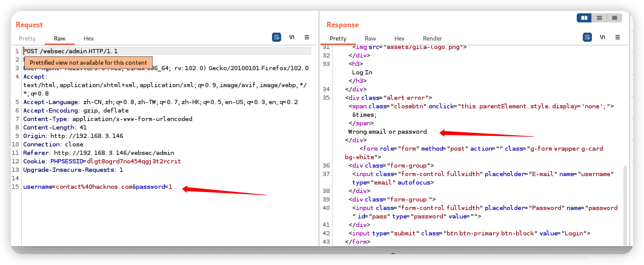
Task: Click the request body username=contact%40hacknos.com line
Action: [x=98, y=187]
